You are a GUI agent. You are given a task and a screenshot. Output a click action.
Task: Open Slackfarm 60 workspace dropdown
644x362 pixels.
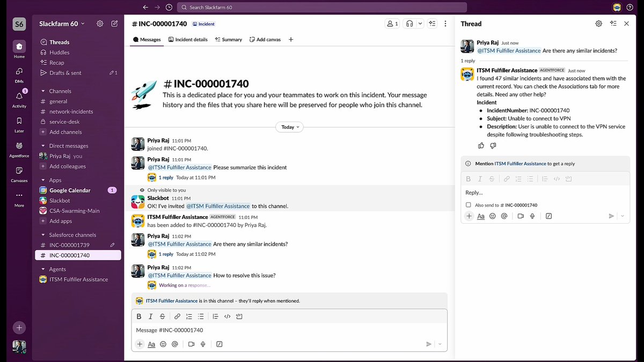click(62, 24)
